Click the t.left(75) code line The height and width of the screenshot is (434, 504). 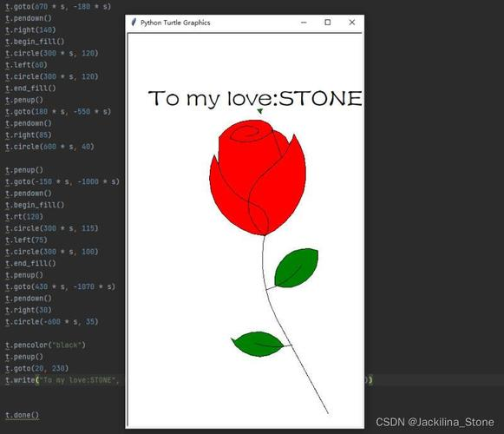pos(26,240)
